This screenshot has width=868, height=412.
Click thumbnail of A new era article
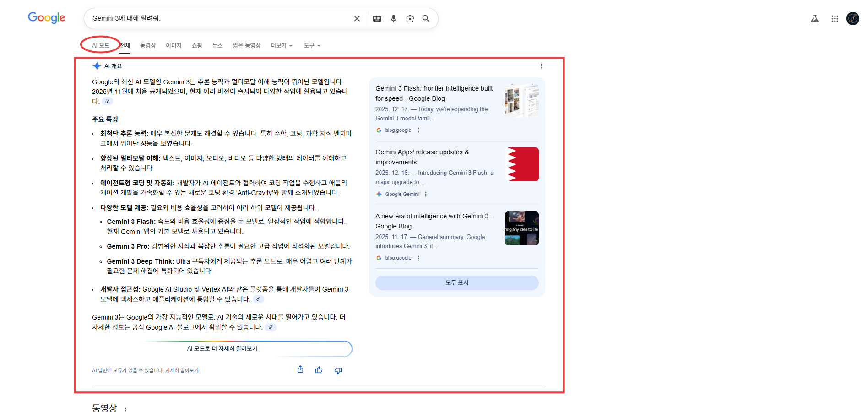[522, 228]
